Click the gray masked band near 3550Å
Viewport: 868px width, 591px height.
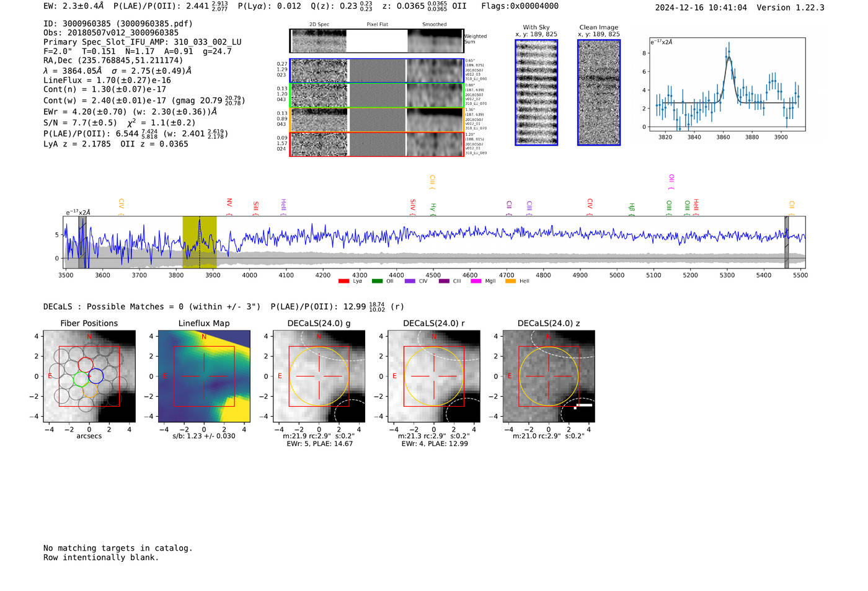pos(82,242)
